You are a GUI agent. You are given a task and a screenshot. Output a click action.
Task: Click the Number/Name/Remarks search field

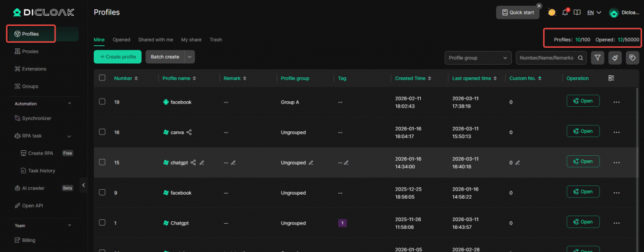click(x=547, y=58)
